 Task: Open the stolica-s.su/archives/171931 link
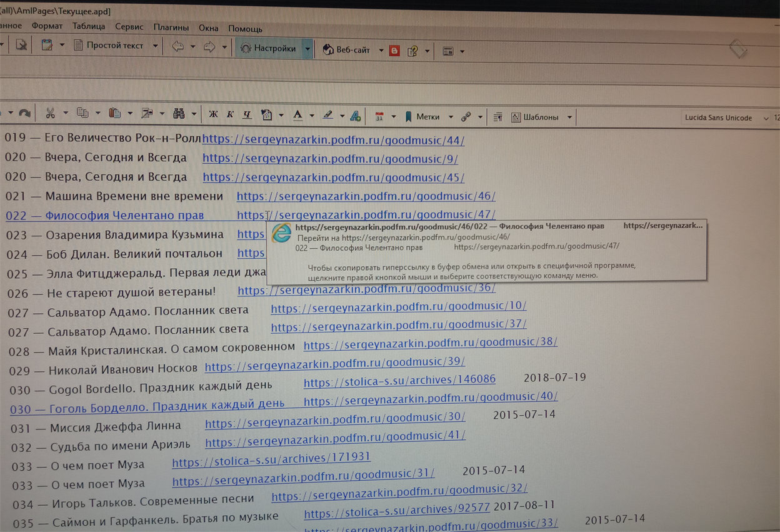point(271,461)
